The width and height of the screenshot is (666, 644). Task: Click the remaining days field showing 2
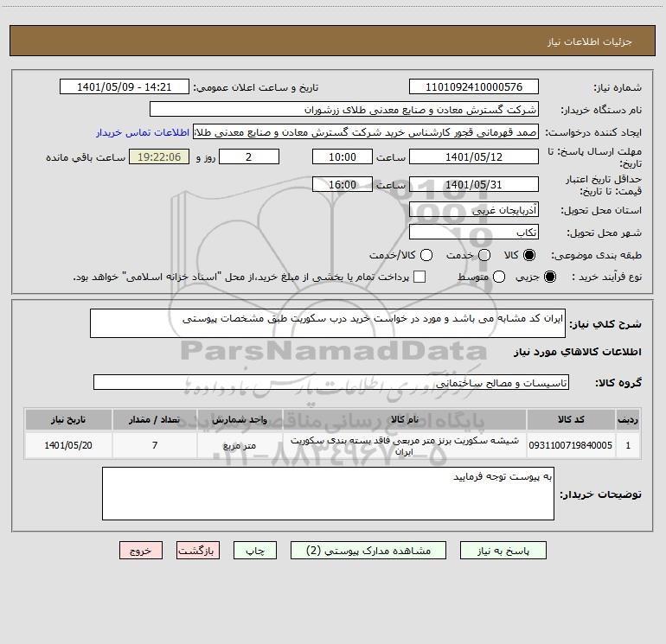[249, 156]
